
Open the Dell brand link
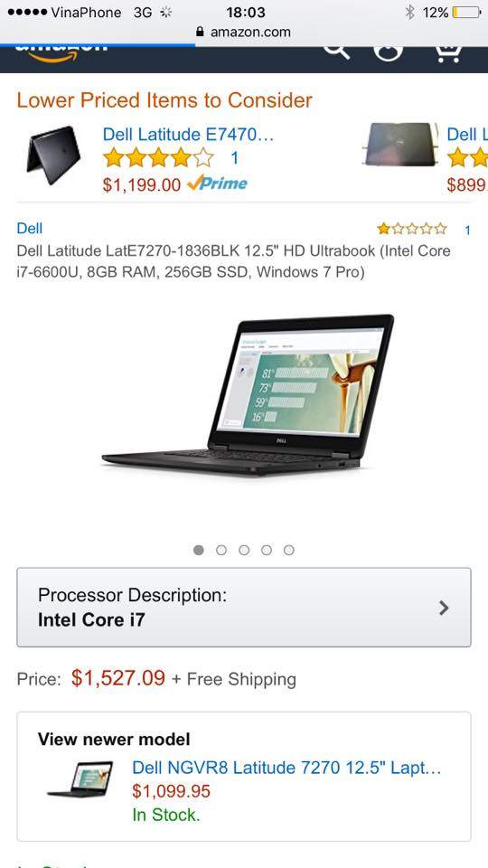coord(29,228)
